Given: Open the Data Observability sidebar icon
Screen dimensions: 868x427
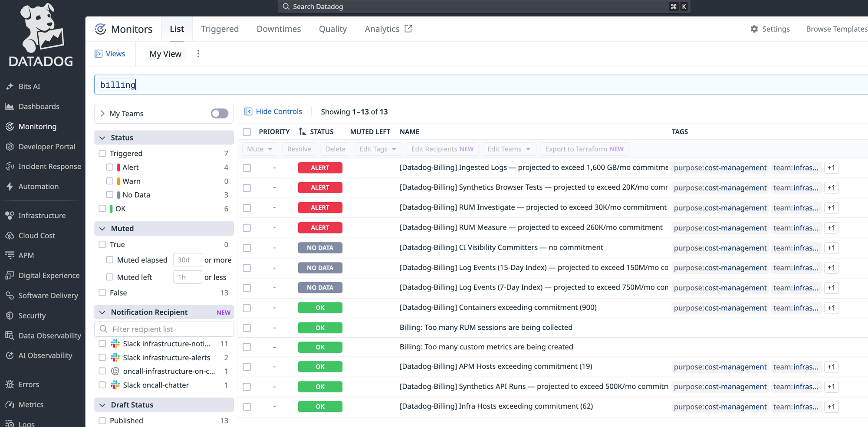Looking at the screenshot, I should 10,335.
